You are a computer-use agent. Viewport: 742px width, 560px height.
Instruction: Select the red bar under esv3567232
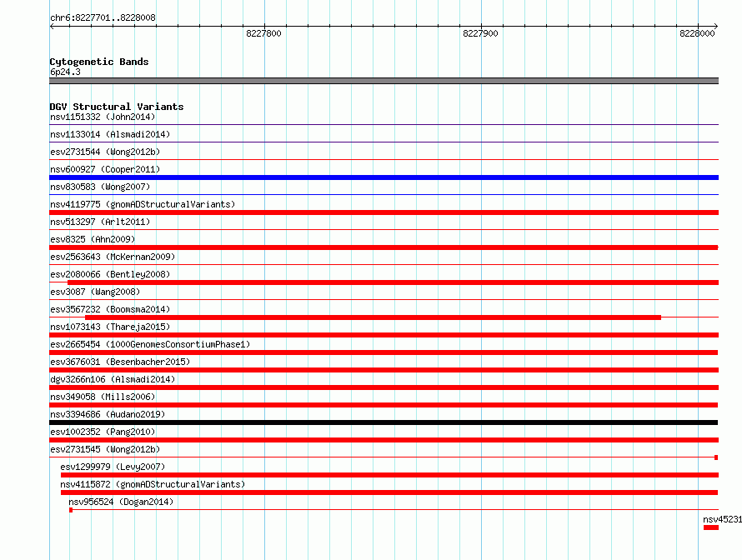tap(373, 317)
